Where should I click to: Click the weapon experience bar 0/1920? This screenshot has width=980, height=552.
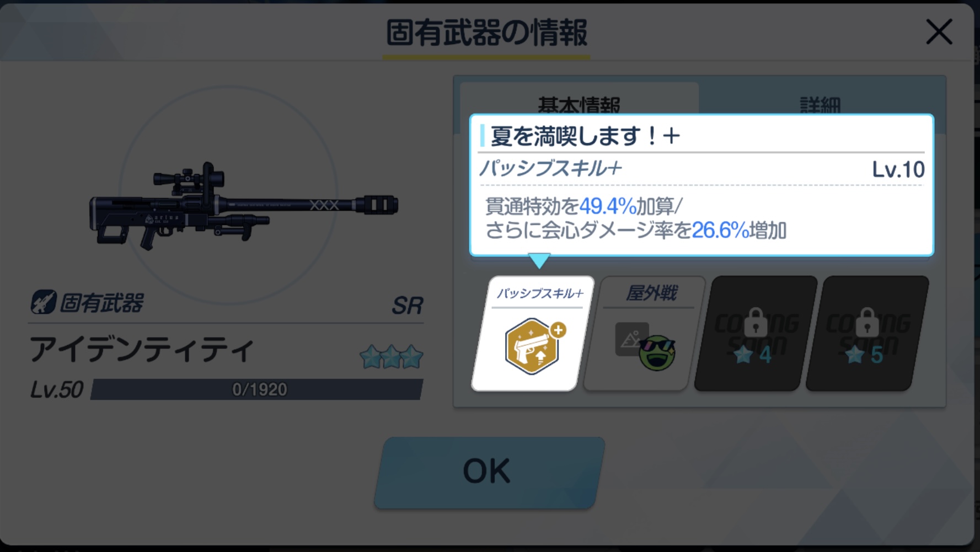[x=257, y=389]
